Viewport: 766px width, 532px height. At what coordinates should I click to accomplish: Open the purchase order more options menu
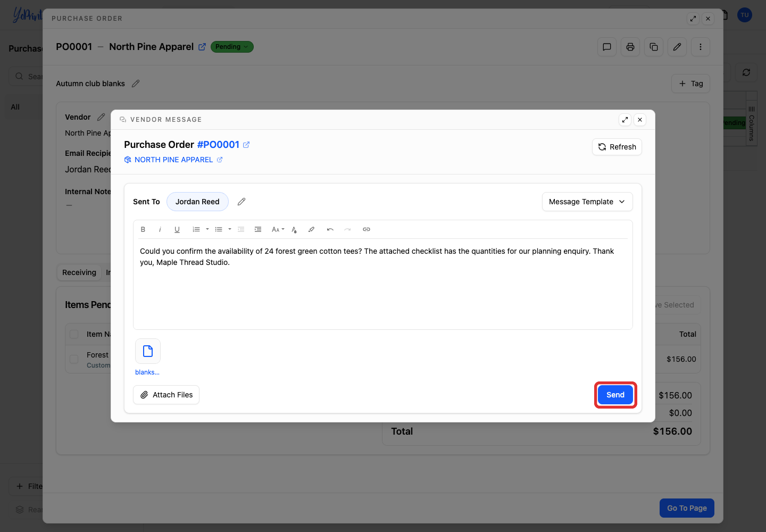pos(701,47)
